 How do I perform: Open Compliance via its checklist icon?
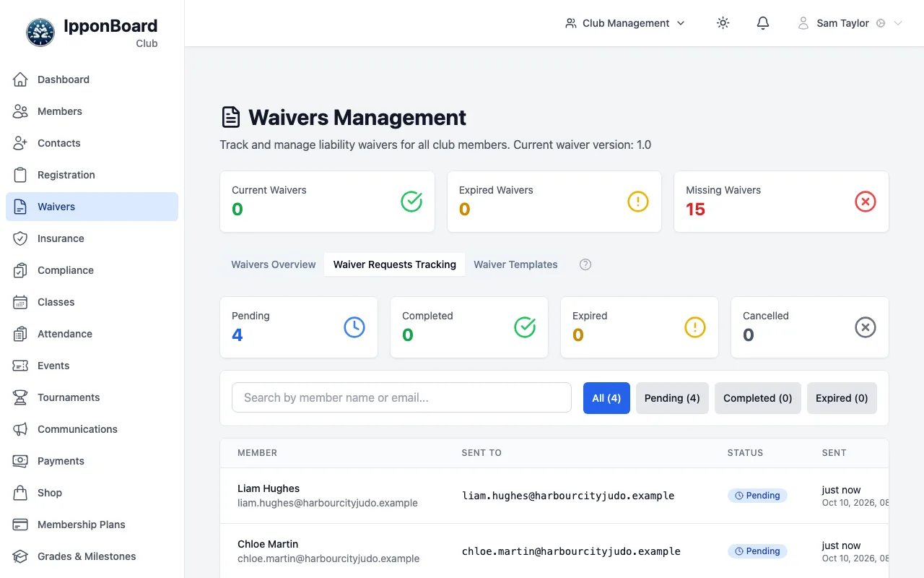click(20, 270)
